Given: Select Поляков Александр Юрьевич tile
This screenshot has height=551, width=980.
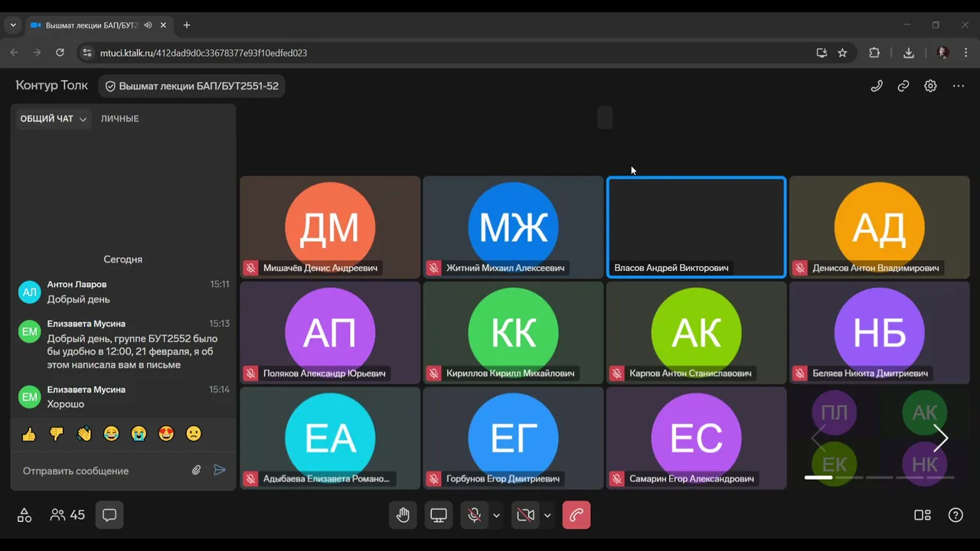Looking at the screenshot, I should (x=330, y=333).
